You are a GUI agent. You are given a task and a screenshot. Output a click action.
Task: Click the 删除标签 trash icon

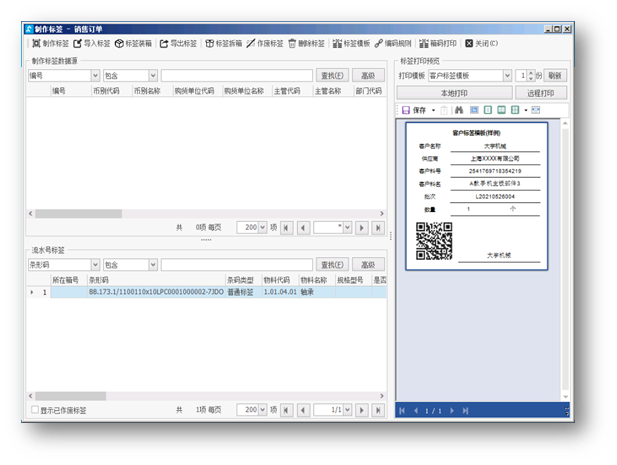292,43
